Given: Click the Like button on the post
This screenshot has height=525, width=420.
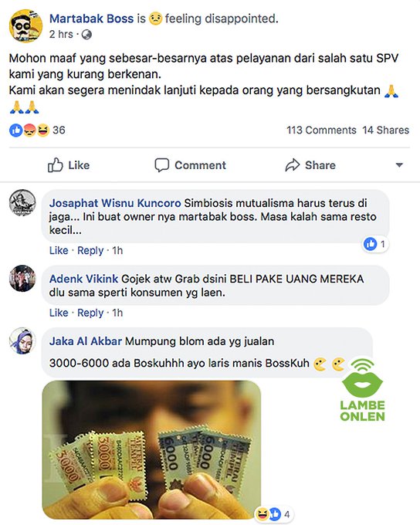Looking at the screenshot, I should (69, 165).
